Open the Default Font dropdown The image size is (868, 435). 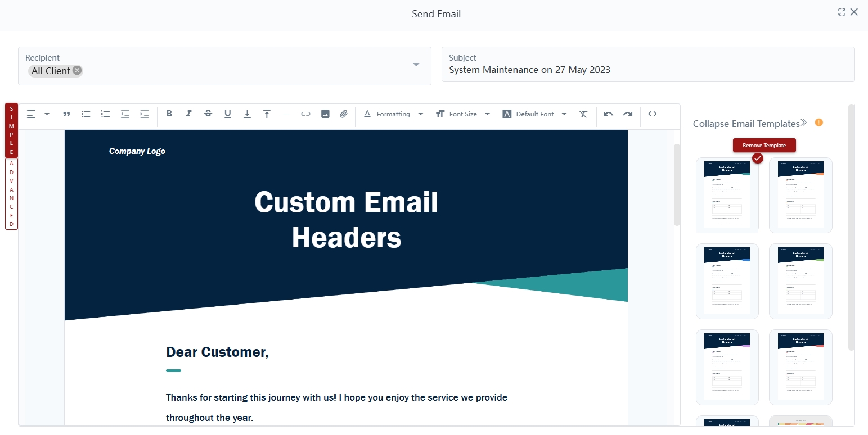534,114
